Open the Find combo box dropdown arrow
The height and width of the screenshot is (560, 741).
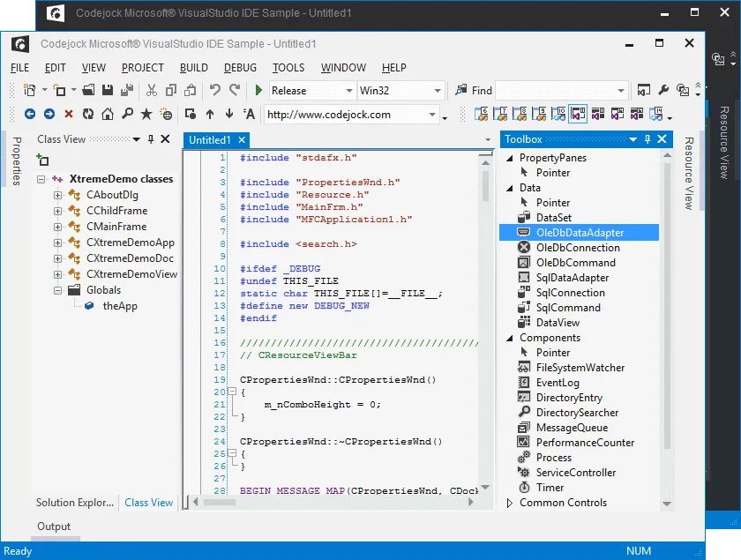(x=621, y=90)
